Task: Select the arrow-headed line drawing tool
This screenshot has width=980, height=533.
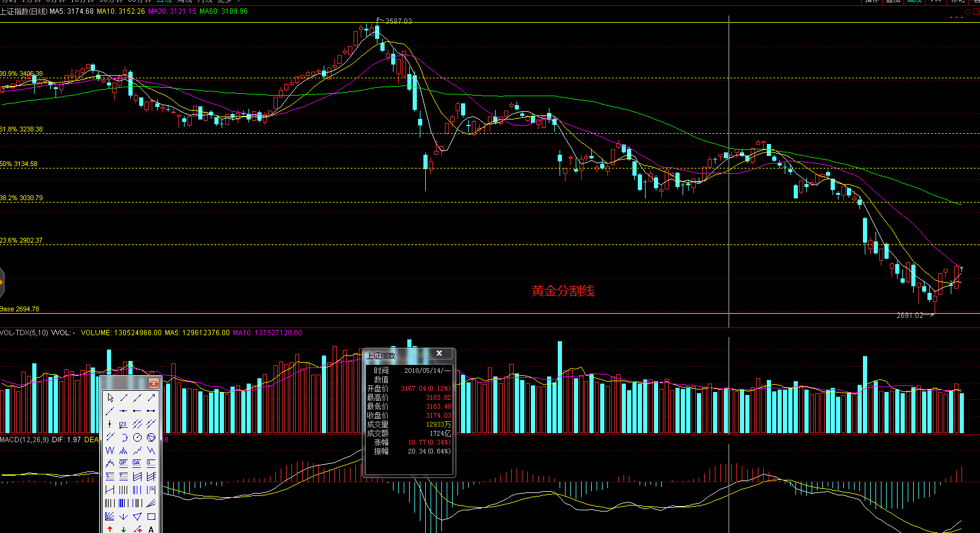Action: click(151, 398)
